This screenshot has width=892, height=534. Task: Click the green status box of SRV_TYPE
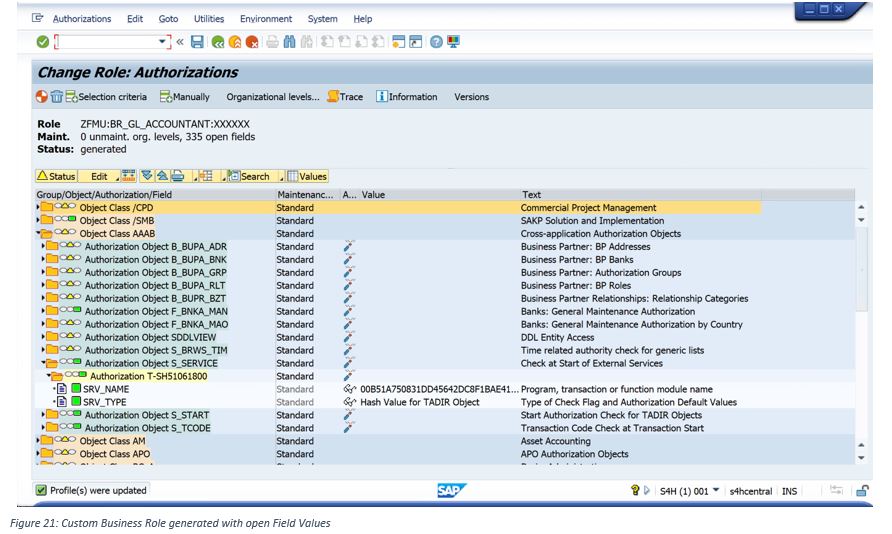point(76,402)
